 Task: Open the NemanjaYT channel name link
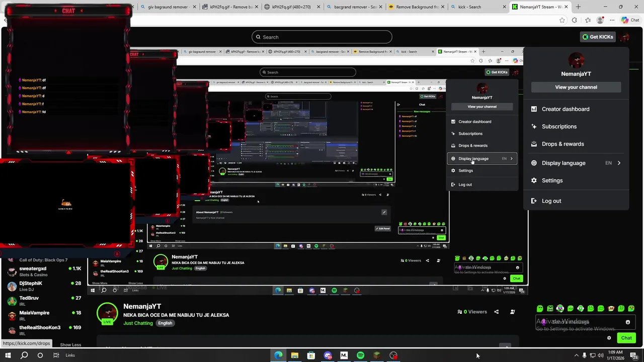pyautogui.click(x=142, y=306)
